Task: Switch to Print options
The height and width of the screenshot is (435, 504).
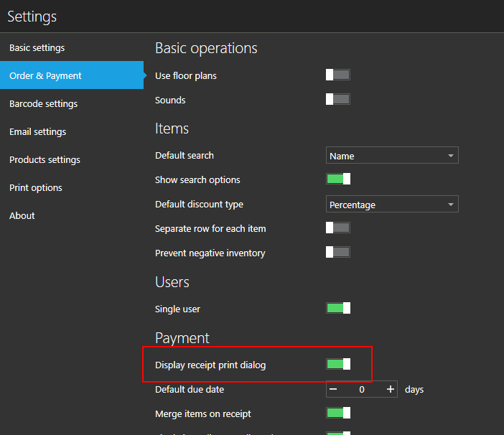Action: click(36, 188)
